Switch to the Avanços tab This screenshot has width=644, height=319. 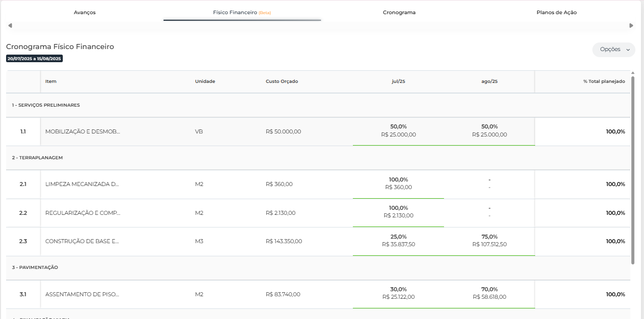point(85,13)
